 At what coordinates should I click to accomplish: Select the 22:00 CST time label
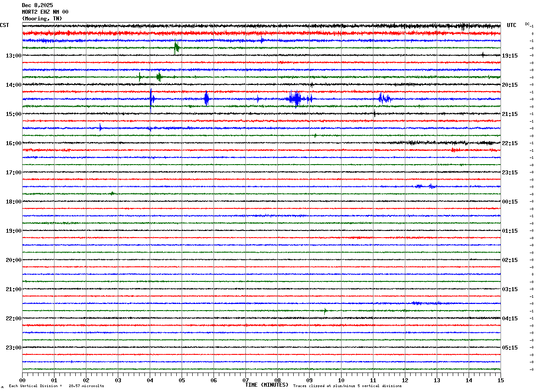(13, 319)
